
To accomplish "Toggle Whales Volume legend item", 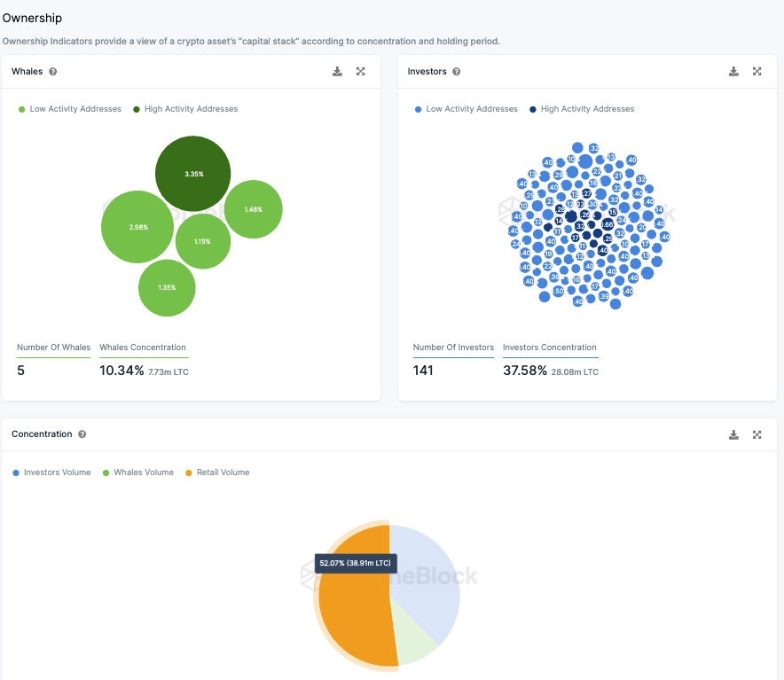I will [138, 473].
